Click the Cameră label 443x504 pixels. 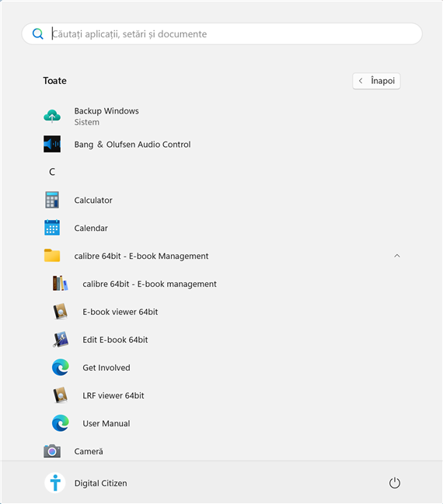[x=89, y=452]
